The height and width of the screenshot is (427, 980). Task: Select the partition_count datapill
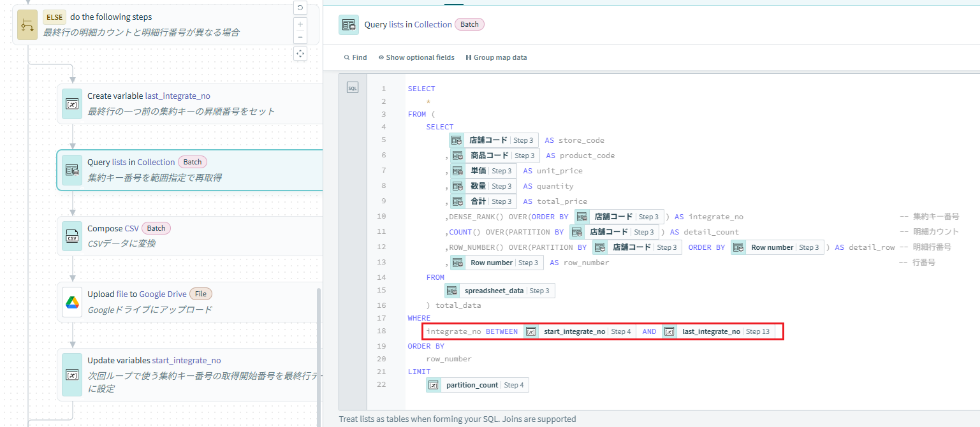[x=478, y=385]
